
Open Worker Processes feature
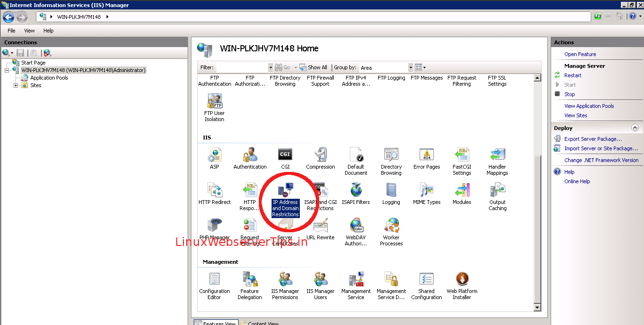[391, 232]
